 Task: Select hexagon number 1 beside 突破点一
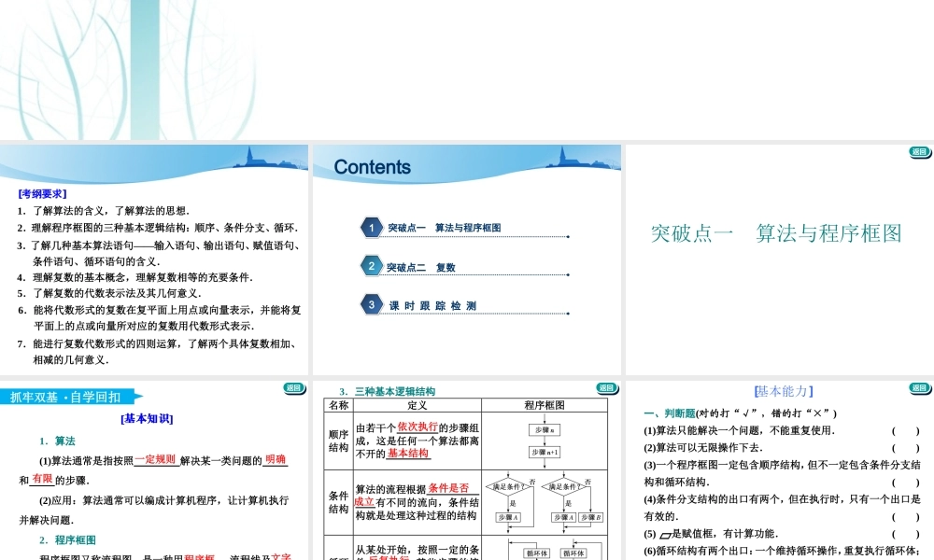coord(372,228)
